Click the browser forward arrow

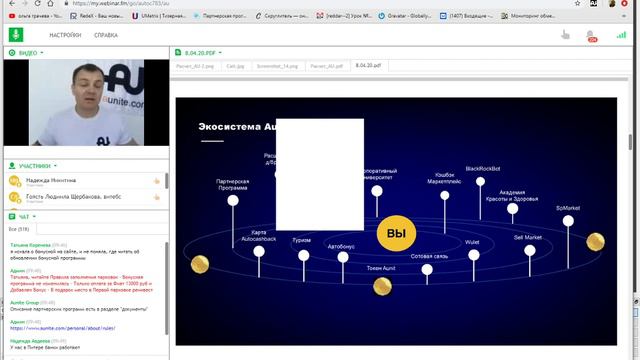tap(24, 3)
